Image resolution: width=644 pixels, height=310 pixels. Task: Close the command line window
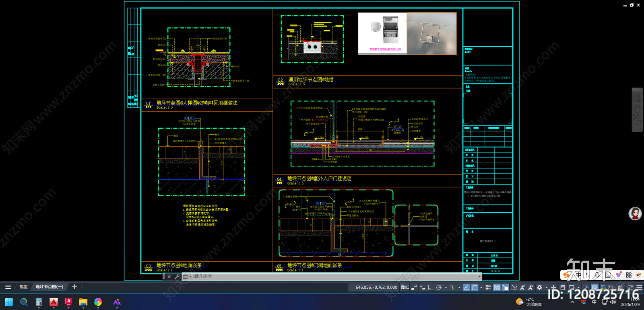pyautogui.click(x=169, y=277)
